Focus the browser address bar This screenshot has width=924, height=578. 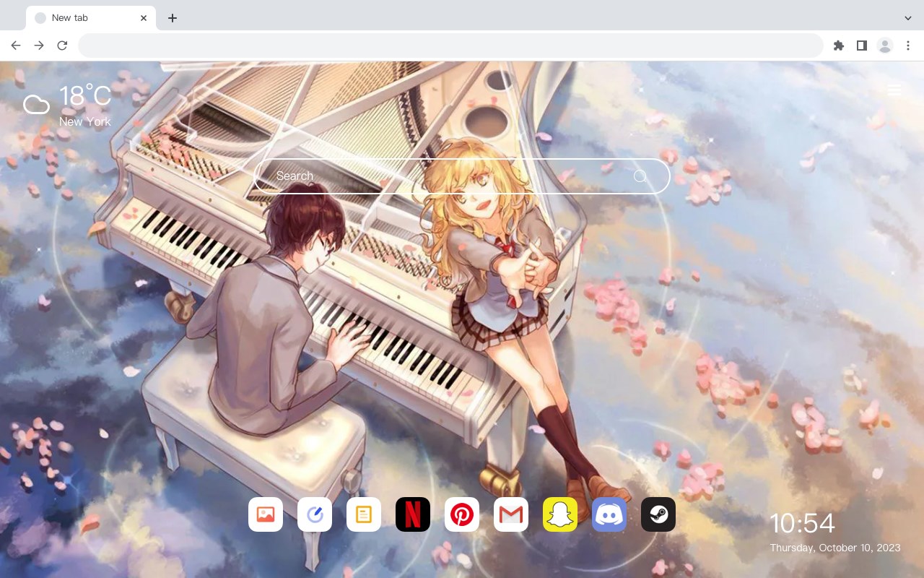click(x=450, y=46)
